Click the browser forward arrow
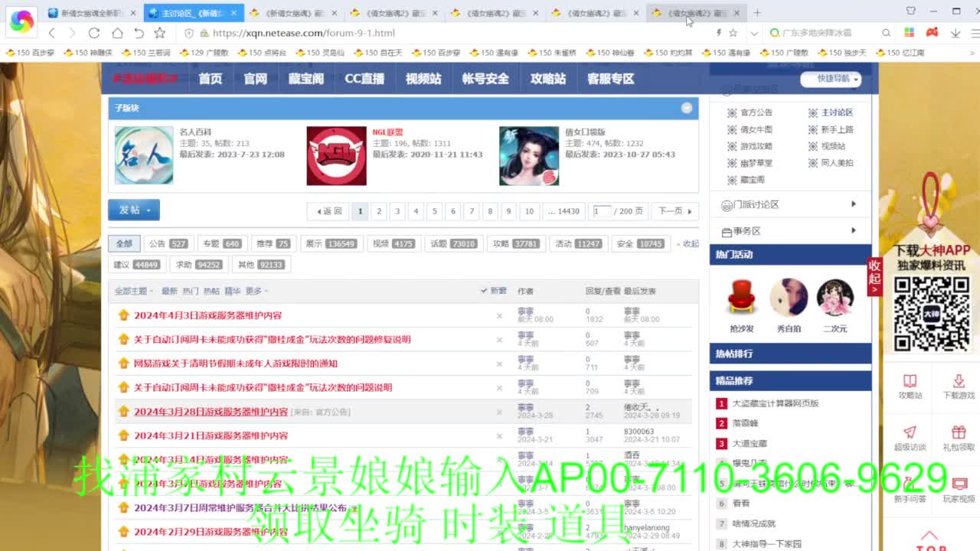This screenshot has height=551, width=980. click(73, 33)
